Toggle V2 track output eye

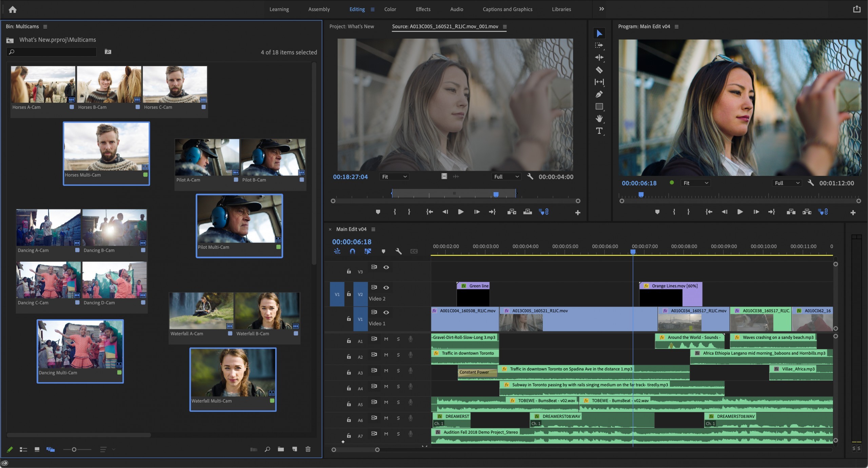386,287
